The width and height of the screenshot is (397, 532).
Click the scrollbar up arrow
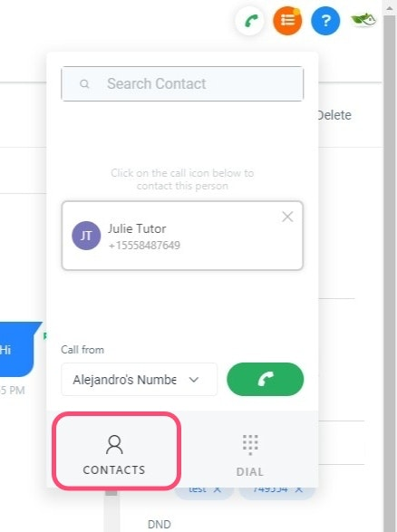pos(390,7)
